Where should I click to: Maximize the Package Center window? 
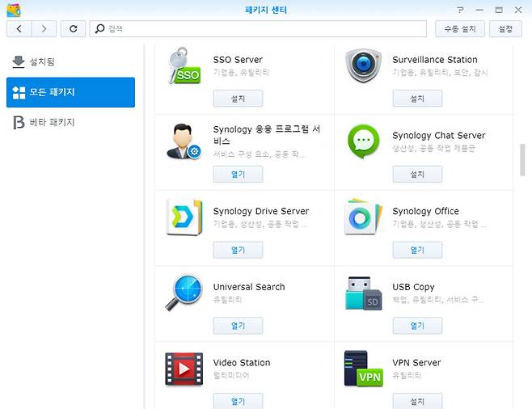(499, 10)
